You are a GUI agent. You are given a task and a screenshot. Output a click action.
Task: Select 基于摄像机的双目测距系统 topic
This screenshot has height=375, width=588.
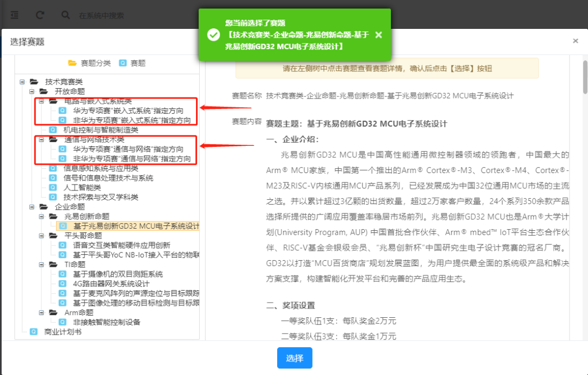(x=118, y=274)
